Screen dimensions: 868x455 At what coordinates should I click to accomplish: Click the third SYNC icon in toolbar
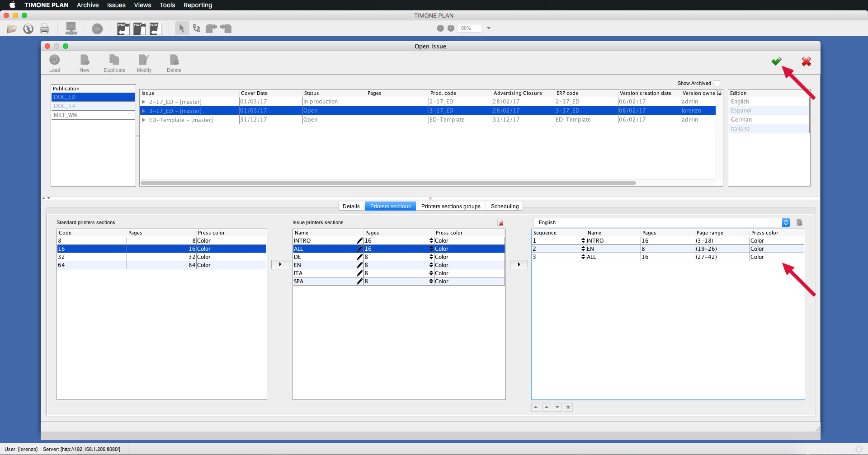click(156, 29)
